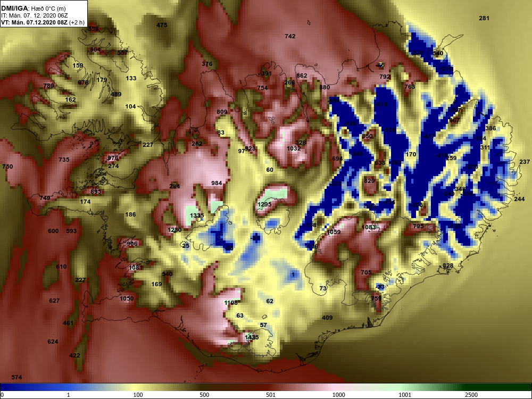
Task: Select the 1032 height value
Action: coord(294,148)
